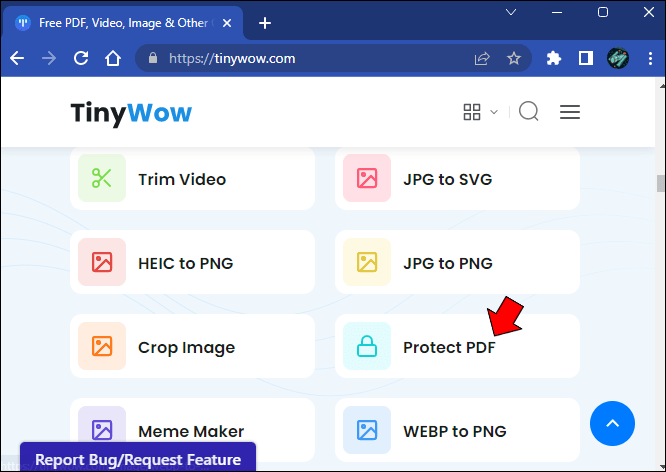Open the Trim Video tool
The image size is (666, 472).
tap(192, 178)
